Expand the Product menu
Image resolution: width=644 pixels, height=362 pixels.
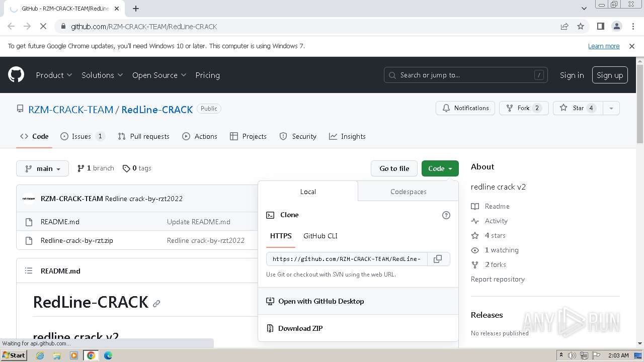(x=54, y=75)
